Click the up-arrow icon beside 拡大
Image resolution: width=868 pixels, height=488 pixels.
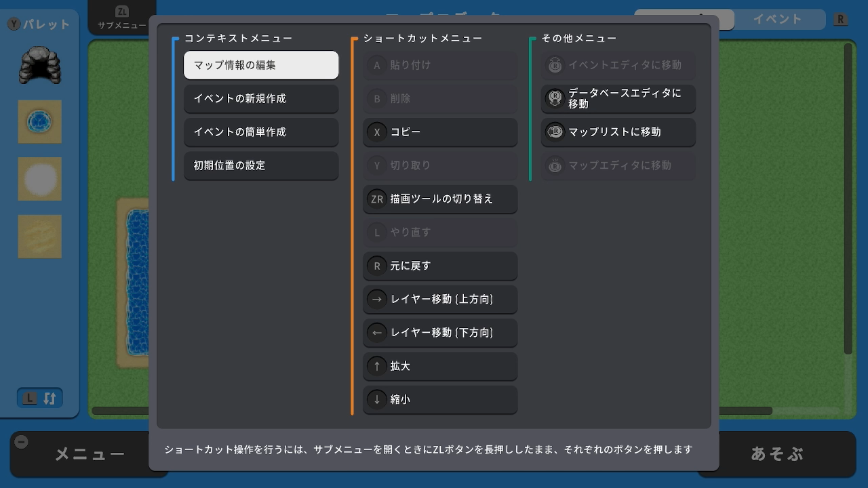click(x=377, y=366)
